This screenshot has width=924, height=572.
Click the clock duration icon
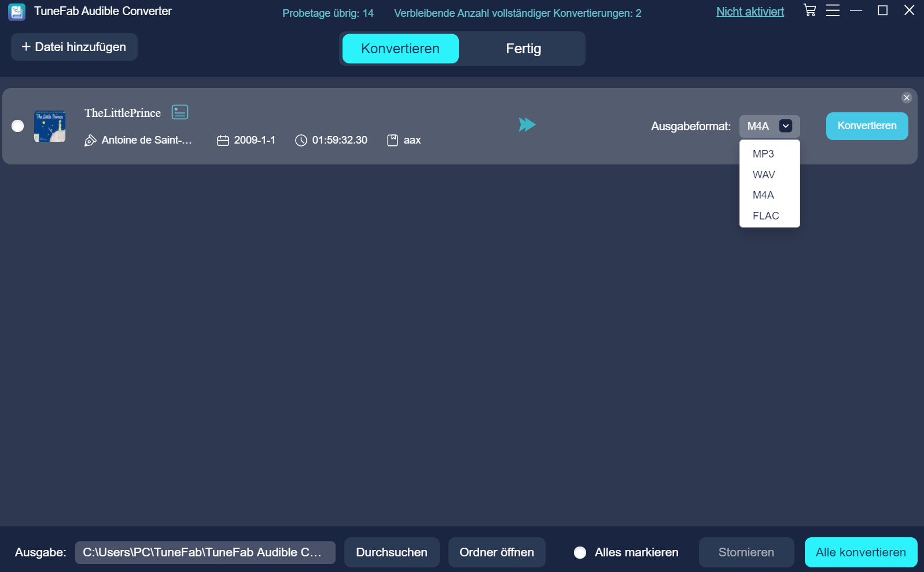click(301, 141)
